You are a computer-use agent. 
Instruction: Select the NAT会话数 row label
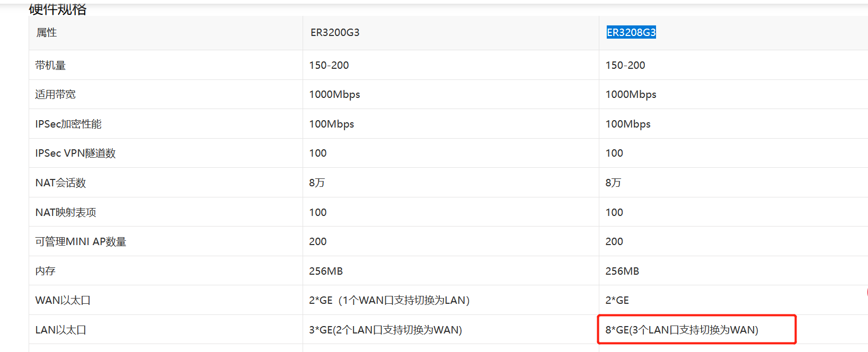click(x=60, y=183)
